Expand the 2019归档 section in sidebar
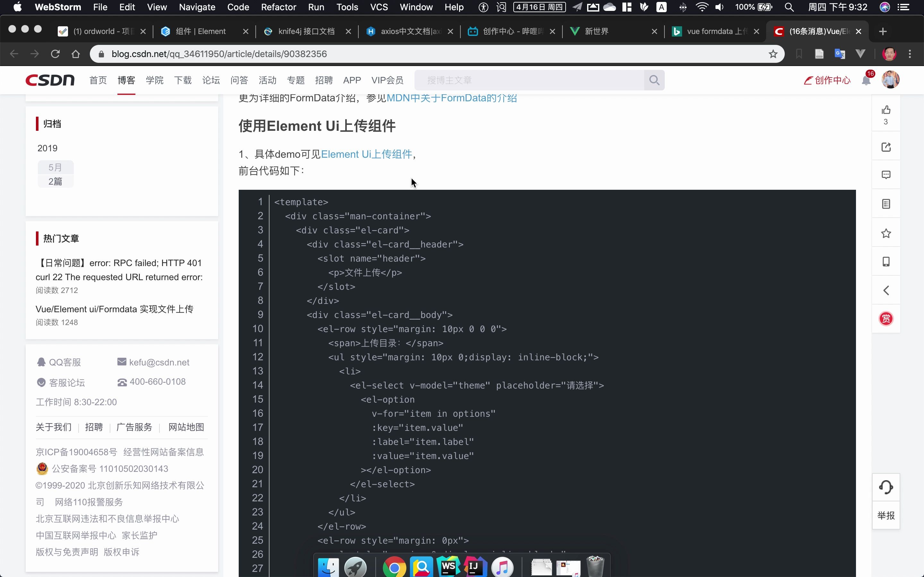Viewport: 924px width, 577px height. pos(48,147)
